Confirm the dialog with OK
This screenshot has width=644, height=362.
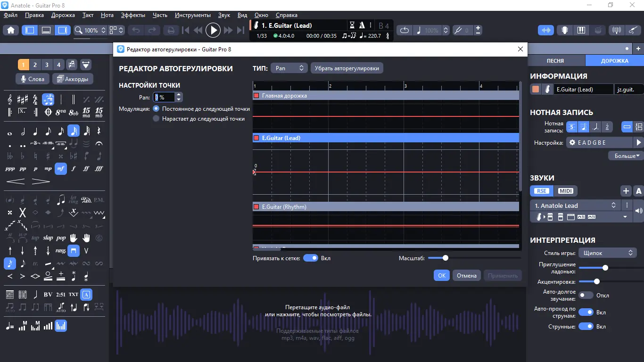point(442,276)
